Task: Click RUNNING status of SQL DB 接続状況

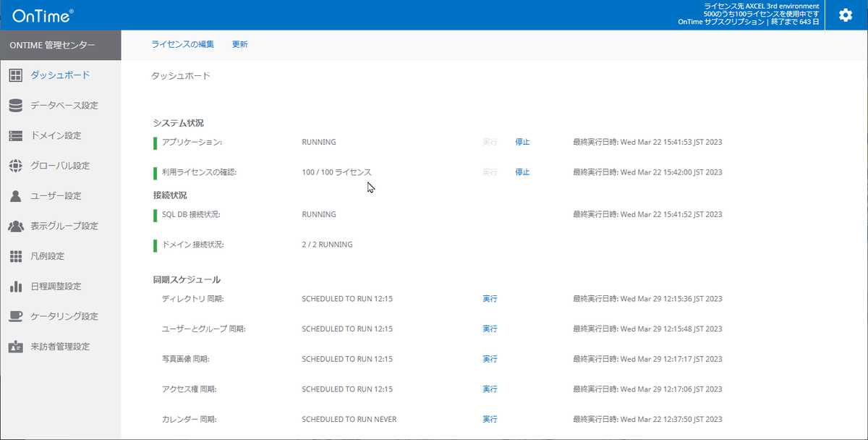Action: (319, 214)
